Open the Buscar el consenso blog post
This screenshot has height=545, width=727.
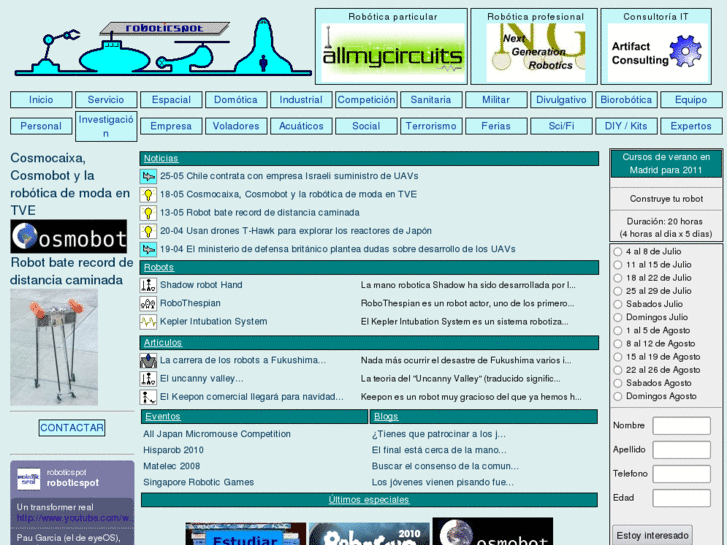point(445,466)
